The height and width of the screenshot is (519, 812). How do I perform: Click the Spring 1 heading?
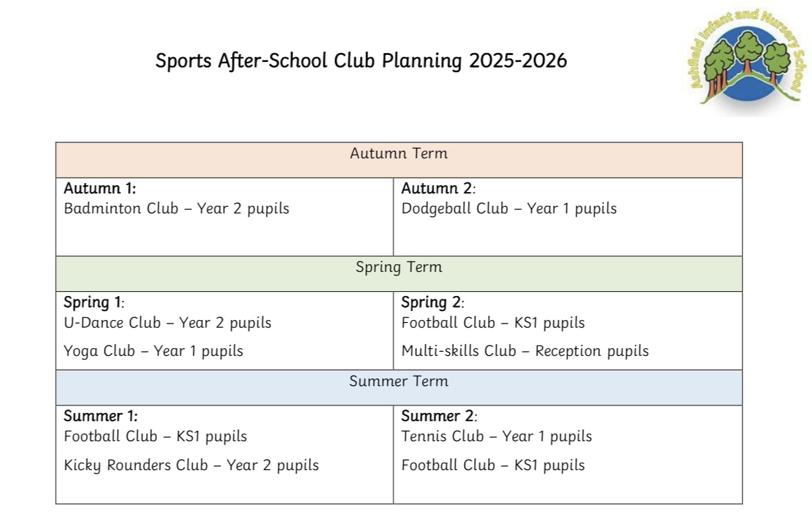click(x=94, y=302)
